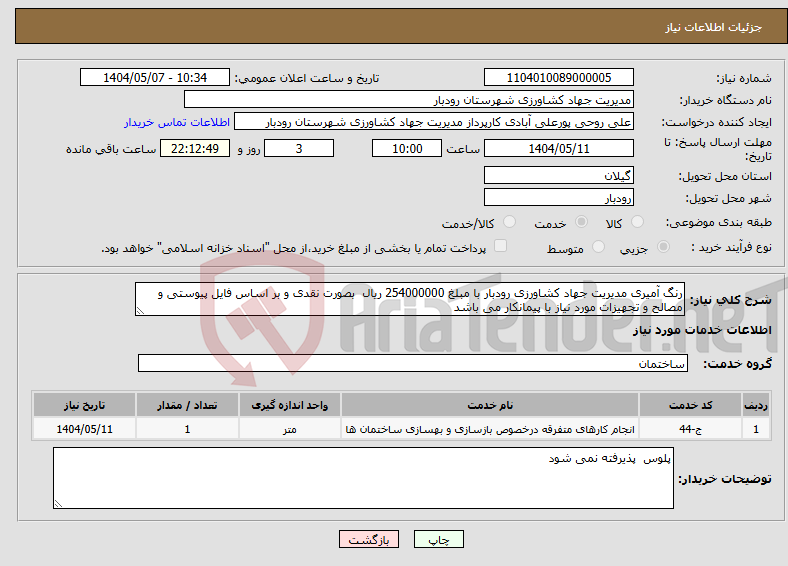788x566 pixels.
Task: Click the شماره نیاز label
Action: [x=744, y=78]
